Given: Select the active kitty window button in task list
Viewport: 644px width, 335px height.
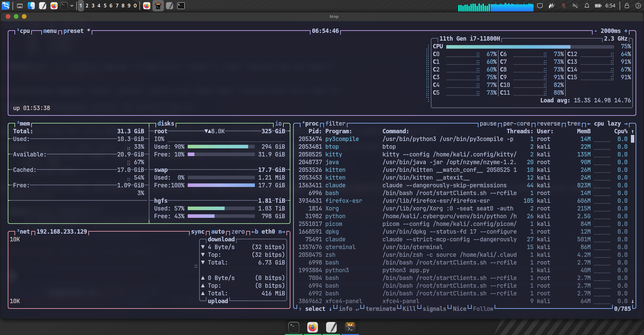Looking at the screenshot, I should (x=158, y=6).
